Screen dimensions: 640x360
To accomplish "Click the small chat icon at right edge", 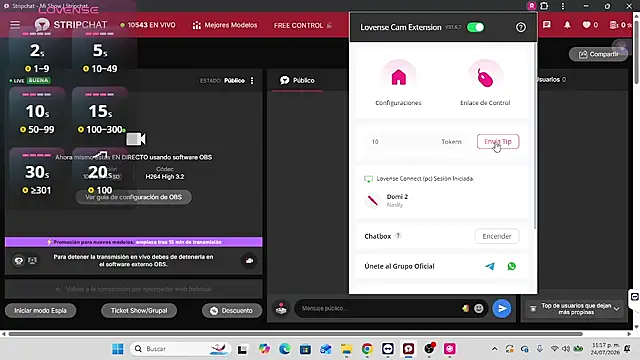I will (634, 297).
